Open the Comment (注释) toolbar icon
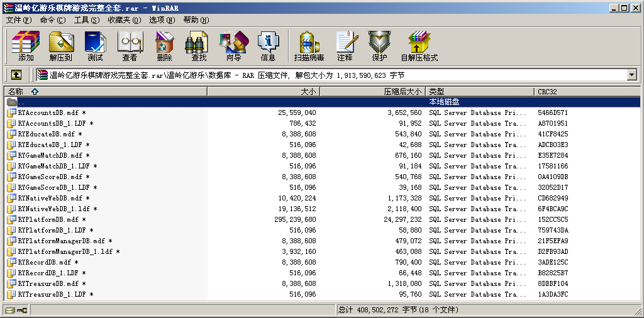Image resolution: width=644 pixels, height=318 pixels. (345, 47)
